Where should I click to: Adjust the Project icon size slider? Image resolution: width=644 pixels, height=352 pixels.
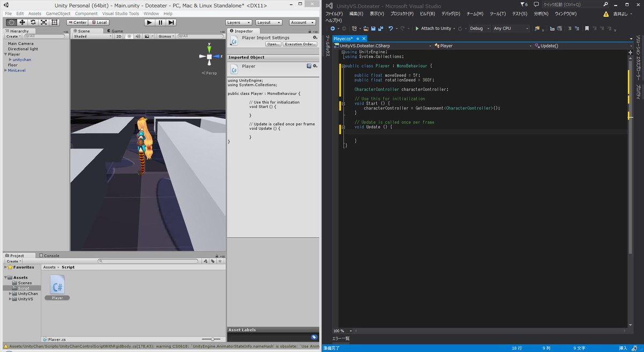pos(211,339)
